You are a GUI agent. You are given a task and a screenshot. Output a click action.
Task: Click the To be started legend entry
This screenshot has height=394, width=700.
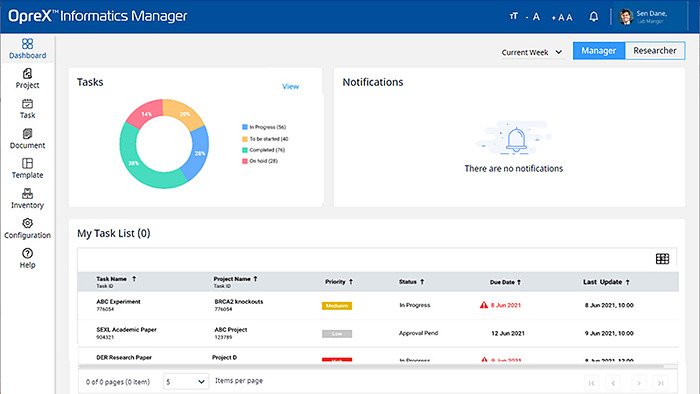[265, 139]
